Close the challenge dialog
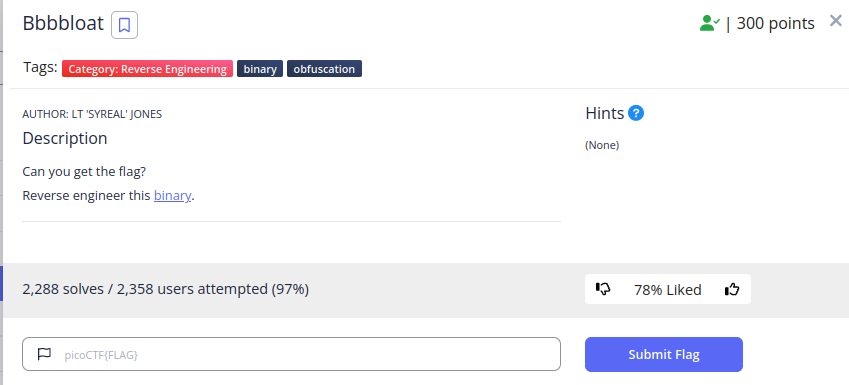Viewport: 849px width, 385px height. tap(835, 21)
